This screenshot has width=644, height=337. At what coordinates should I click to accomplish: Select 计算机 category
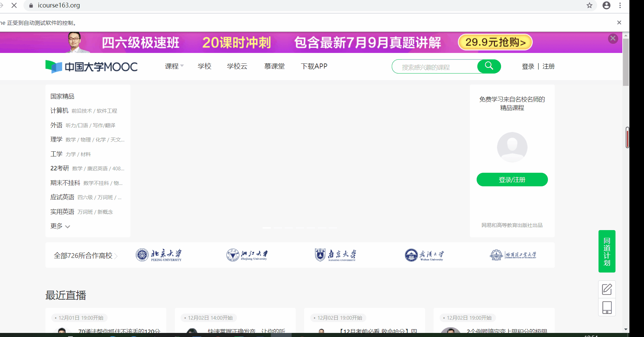tap(59, 111)
